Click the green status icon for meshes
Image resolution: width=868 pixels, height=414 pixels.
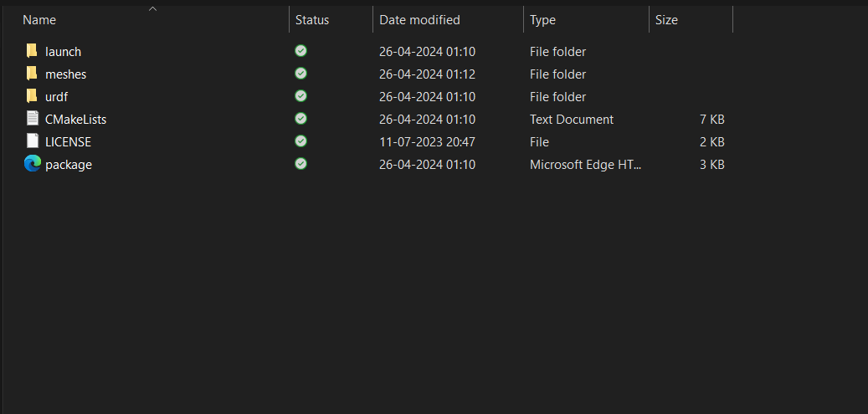pyautogui.click(x=300, y=74)
